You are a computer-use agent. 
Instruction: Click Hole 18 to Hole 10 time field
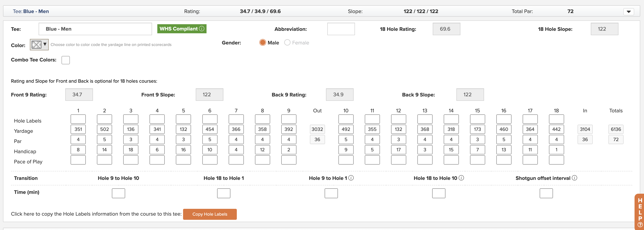tap(439, 193)
